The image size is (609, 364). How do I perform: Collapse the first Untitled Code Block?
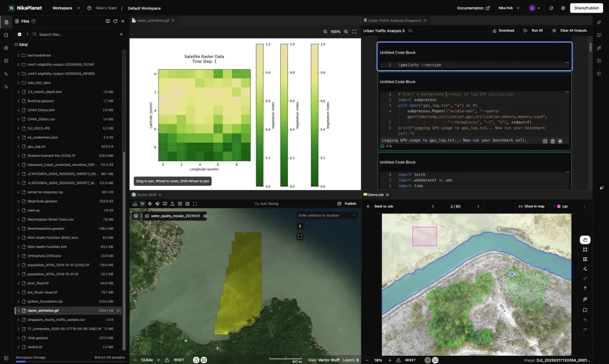[x=567, y=62]
